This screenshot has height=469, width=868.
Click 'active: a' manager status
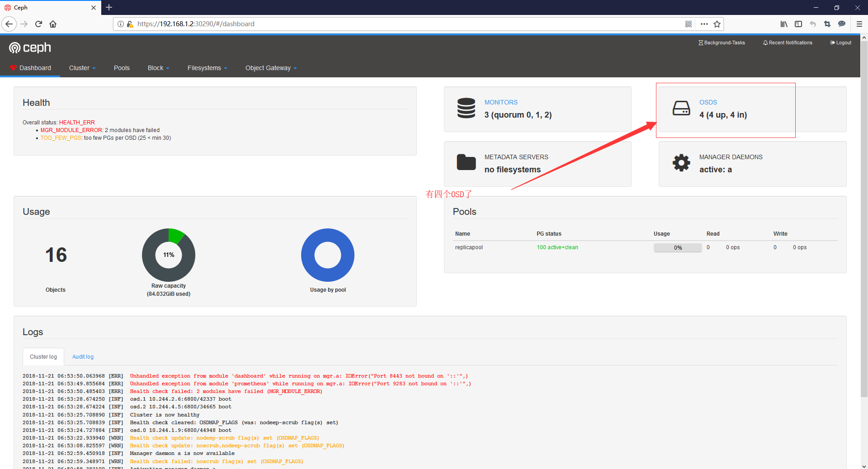point(716,170)
